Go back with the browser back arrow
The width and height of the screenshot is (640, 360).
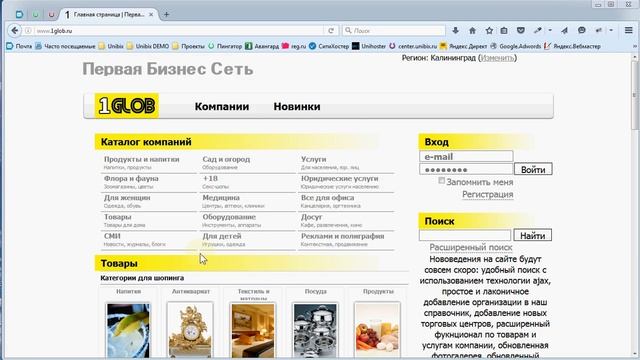point(15,31)
